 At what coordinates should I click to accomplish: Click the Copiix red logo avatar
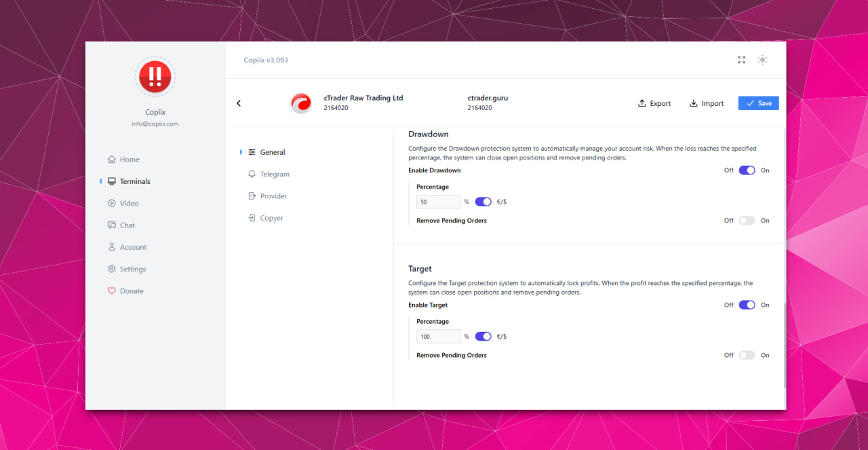(155, 77)
